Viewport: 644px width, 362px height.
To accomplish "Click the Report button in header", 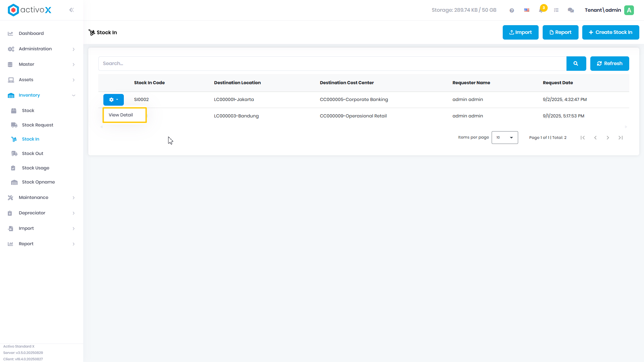I will pos(560,32).
